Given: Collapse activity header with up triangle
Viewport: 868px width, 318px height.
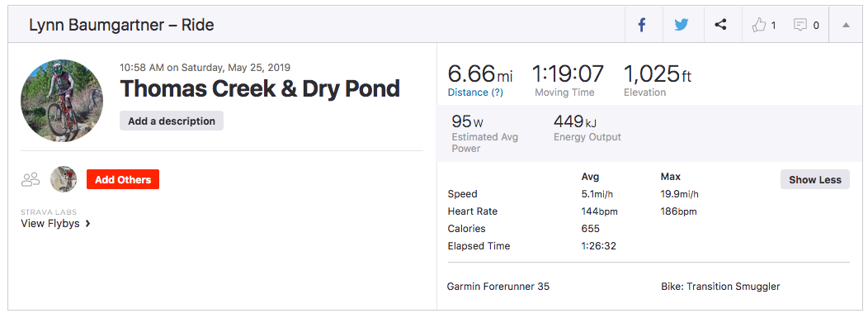Looking at the screenshot, I should coord(846,25).
